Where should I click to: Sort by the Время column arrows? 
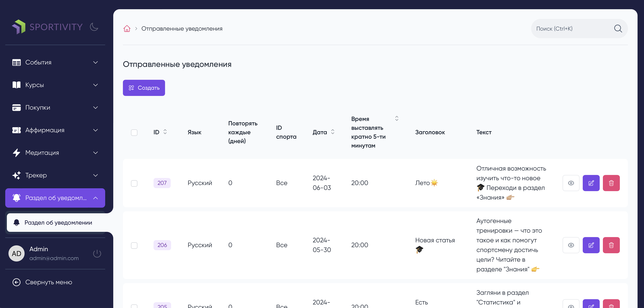(x=397, y=118)
